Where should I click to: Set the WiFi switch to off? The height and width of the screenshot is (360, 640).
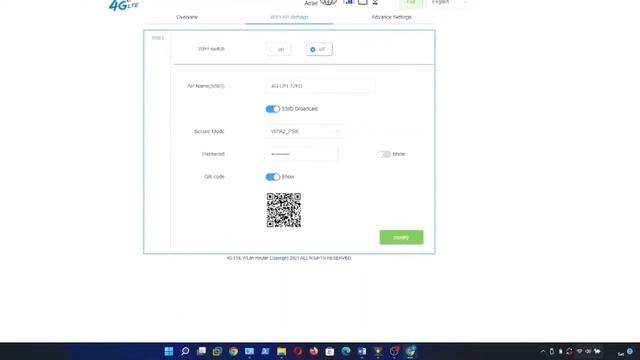pos(319,49)
